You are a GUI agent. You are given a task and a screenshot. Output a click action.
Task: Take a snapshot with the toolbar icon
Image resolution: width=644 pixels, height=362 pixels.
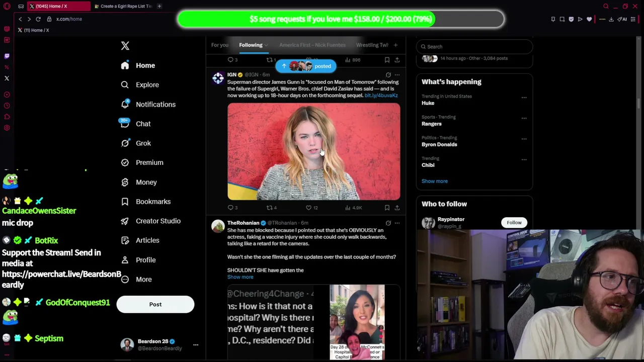click(x=562, y=19)
